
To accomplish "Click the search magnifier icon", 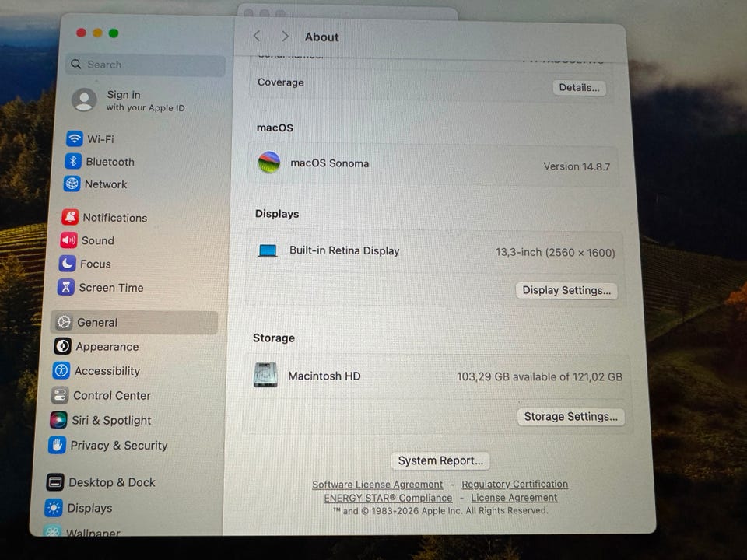I will click(x=75, y=64).
